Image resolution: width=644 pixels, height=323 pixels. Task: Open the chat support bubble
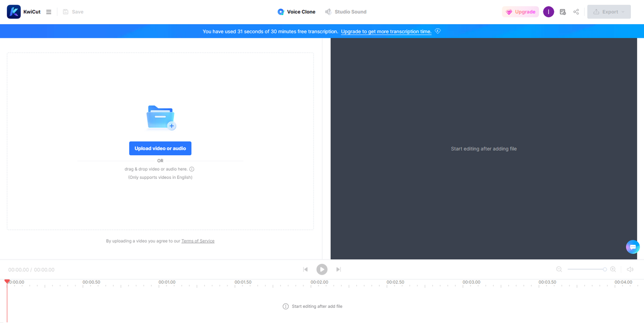point(633,247)
